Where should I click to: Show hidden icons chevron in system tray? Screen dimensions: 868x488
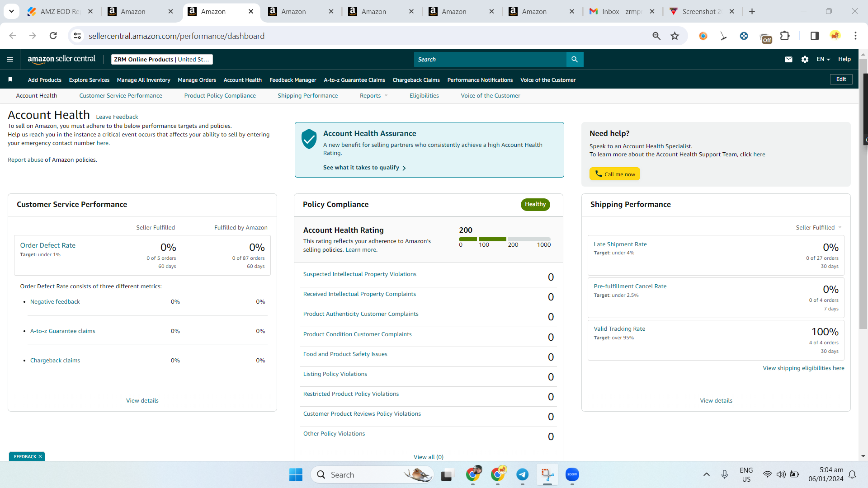pyautogui.click(x=707, y=474)
